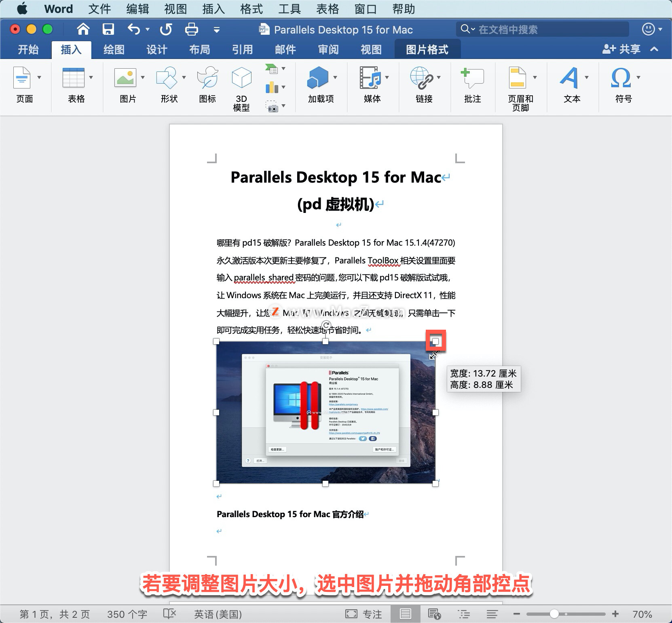The height and width of the screenshot is (623, 672).
Task: Switch to Draft view icon
Action: point(492,614)
